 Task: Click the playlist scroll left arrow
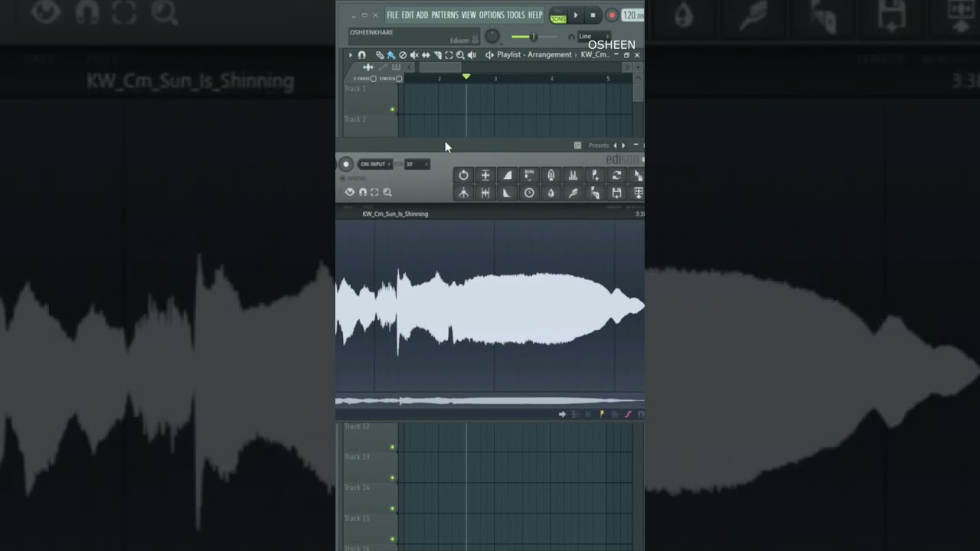pyautogui.click(x=409, y=67)
